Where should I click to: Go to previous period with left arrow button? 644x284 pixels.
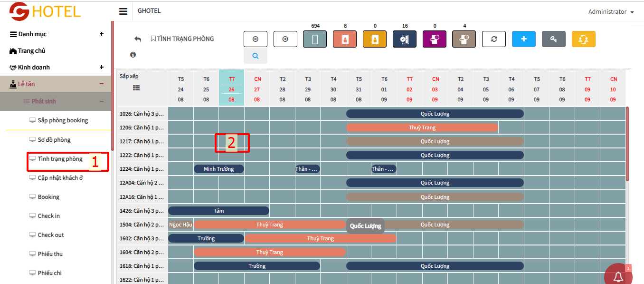pos(255,39)
